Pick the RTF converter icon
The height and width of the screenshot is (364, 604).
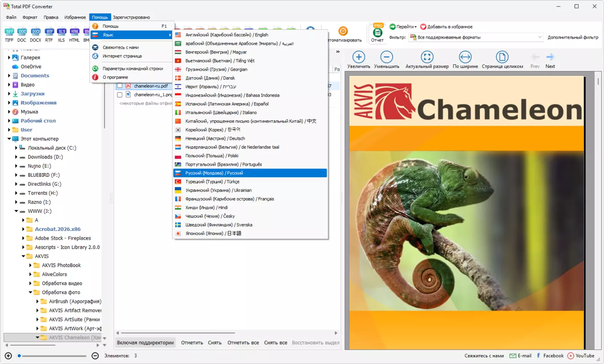tap(49, 35)
